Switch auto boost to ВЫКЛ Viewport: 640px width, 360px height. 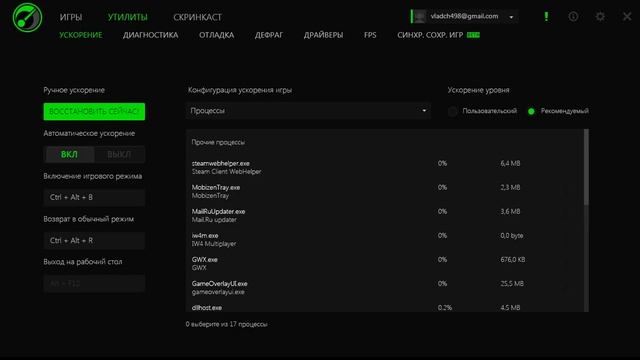(119, 154)
